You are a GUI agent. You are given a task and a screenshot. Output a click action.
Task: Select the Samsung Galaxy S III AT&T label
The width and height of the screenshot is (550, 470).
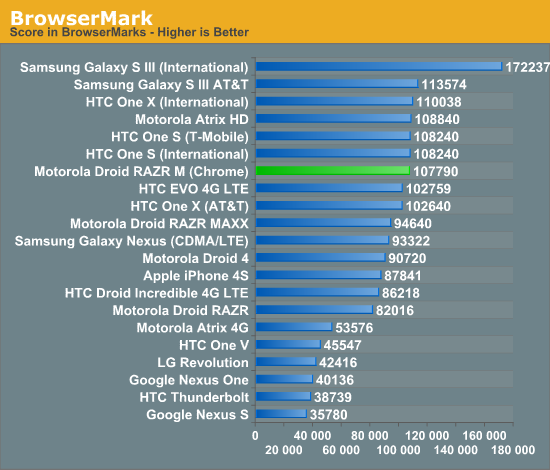tap(161, 85)
